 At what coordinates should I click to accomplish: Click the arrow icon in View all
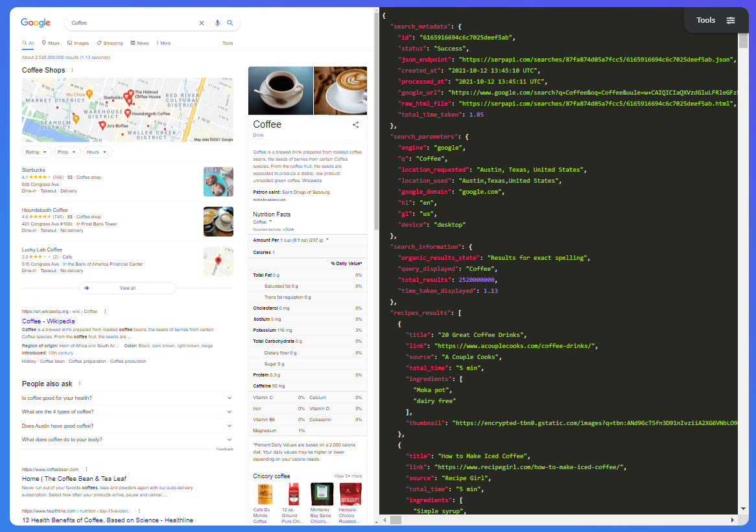click(x=86, y=288)
